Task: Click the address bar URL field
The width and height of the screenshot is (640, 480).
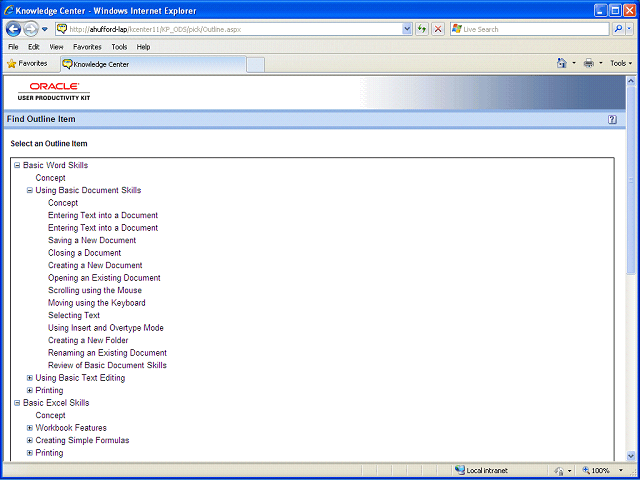Action: coord(229,29)
